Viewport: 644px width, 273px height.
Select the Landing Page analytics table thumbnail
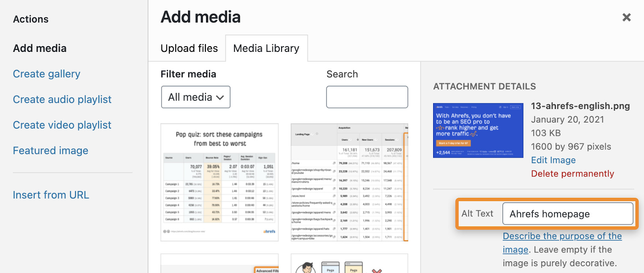coord(349,182)
